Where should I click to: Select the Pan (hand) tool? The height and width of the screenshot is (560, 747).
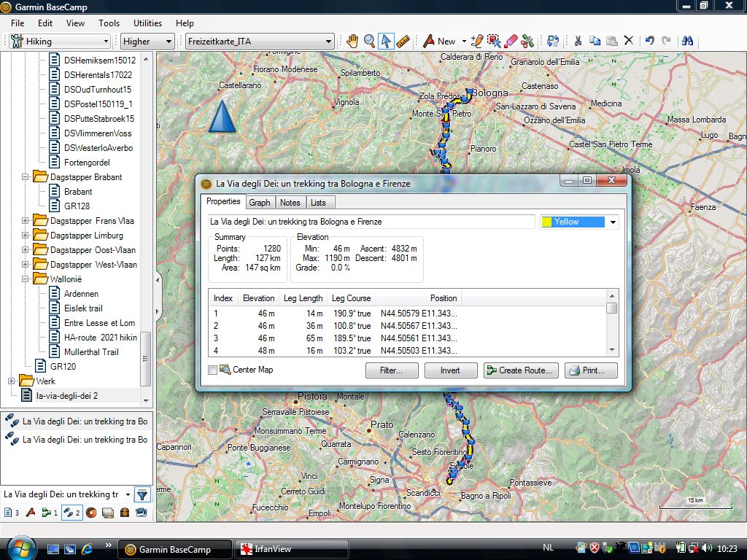pos(352,42)
